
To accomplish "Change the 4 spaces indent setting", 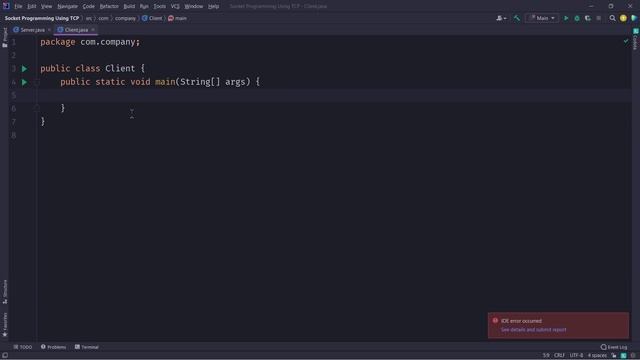I will pos(597,356).
